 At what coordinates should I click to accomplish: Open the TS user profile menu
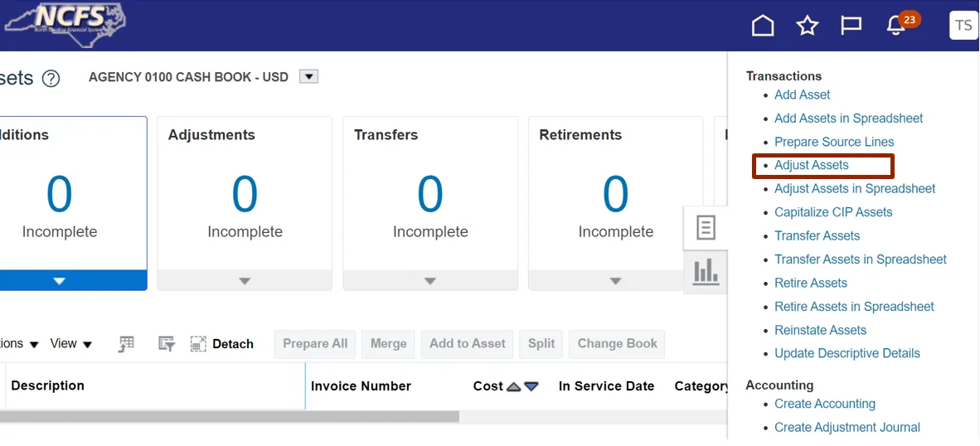(963, 26)
